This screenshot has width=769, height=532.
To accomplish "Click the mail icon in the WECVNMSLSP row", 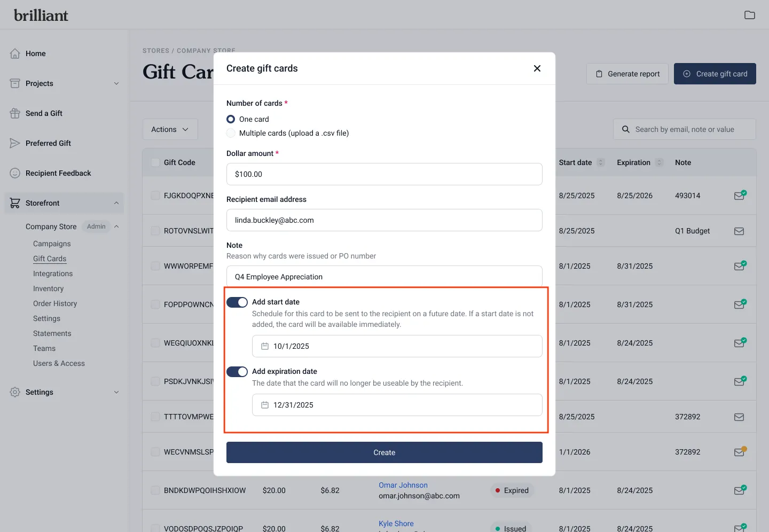I will (740, 452).
